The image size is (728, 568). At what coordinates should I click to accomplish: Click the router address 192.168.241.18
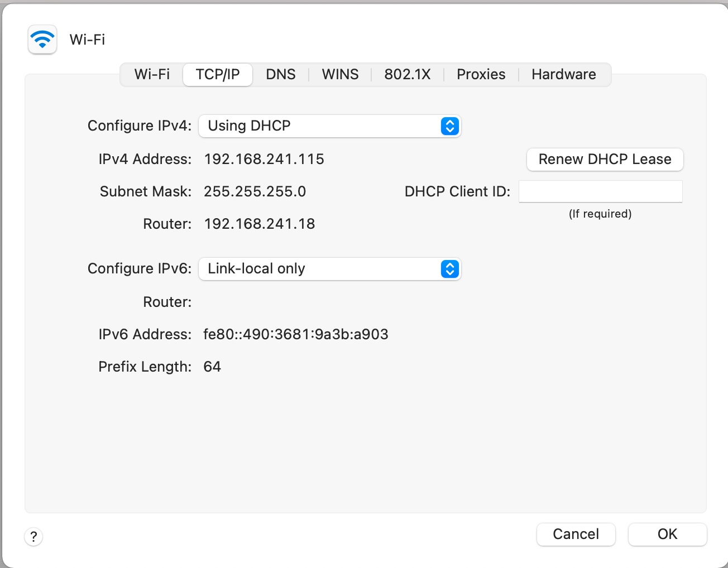(x=260, y=224)
